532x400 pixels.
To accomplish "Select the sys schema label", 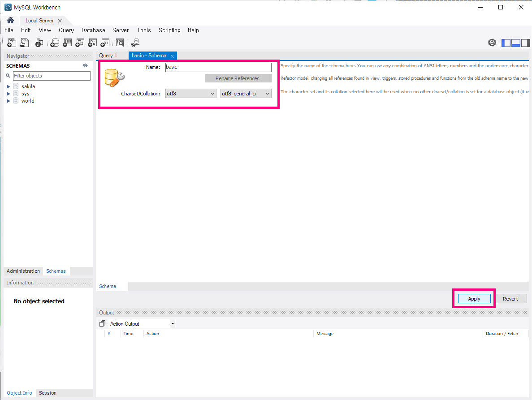I will pyautogui.click(x=26, y=94).
